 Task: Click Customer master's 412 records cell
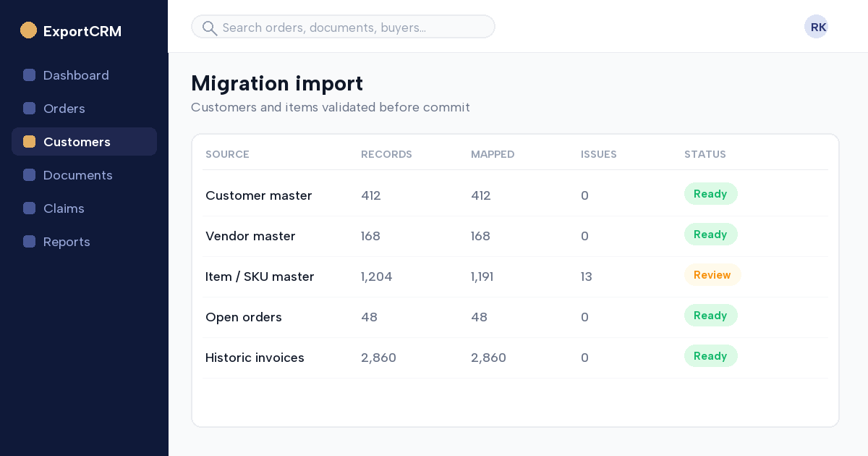click(371, 195)
